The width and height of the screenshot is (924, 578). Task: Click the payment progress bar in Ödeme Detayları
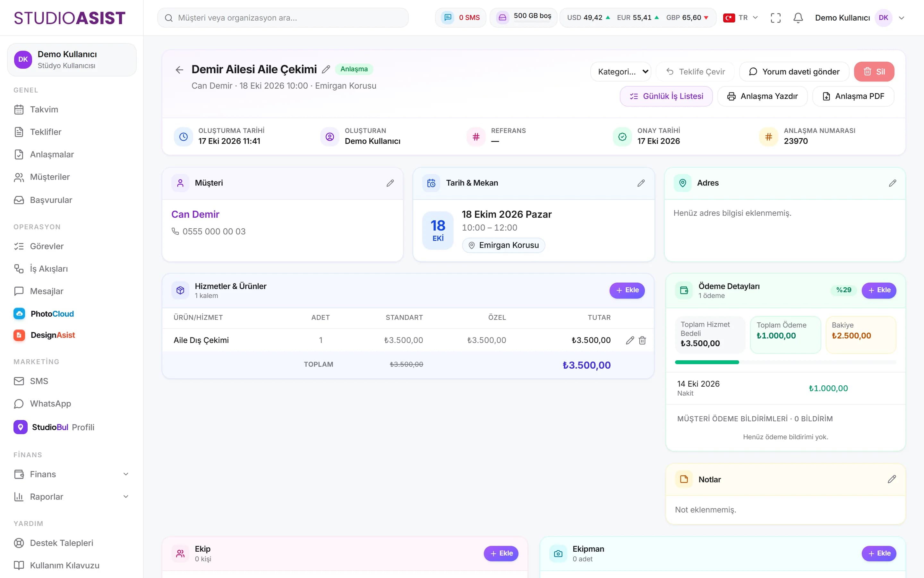click(x=785, y=362)
